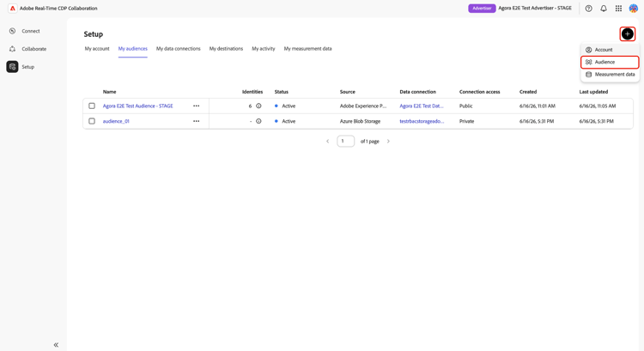Viewport: 644px width, 351px height.
Task: Click the Setup page heading
Action: [x=94, y=34]
